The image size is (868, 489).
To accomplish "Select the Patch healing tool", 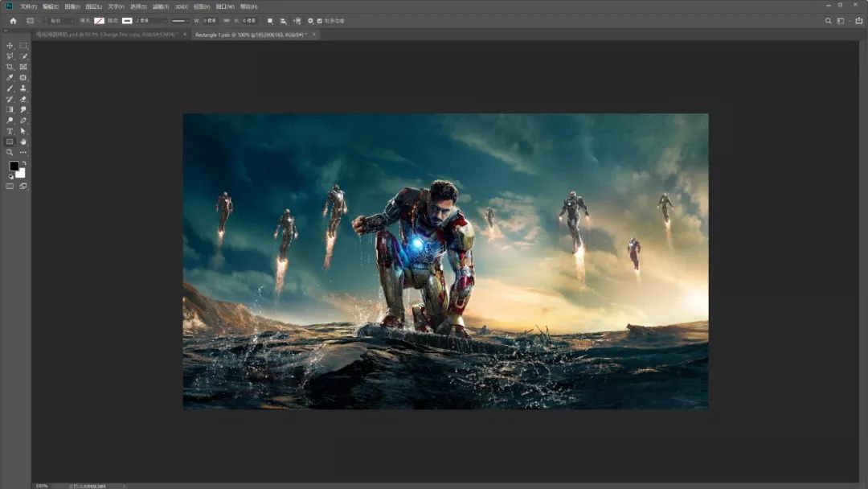I will tap(23, 78).
